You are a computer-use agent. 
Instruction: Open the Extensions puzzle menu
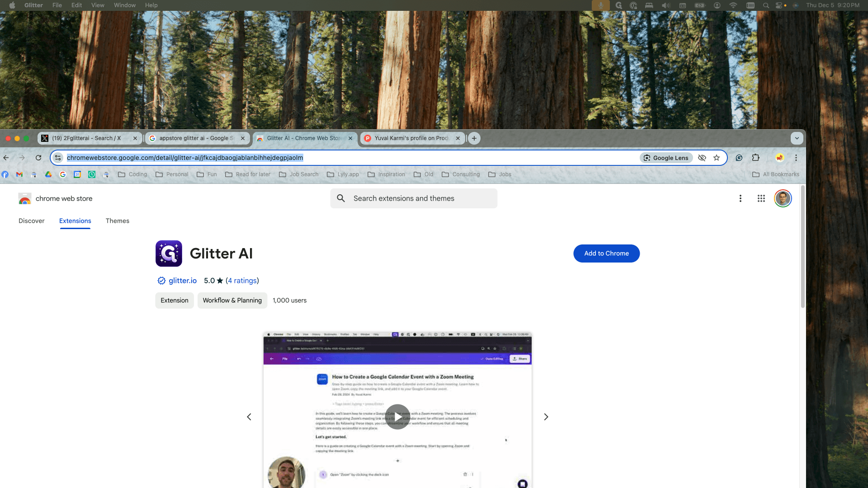tap(755, 158)
